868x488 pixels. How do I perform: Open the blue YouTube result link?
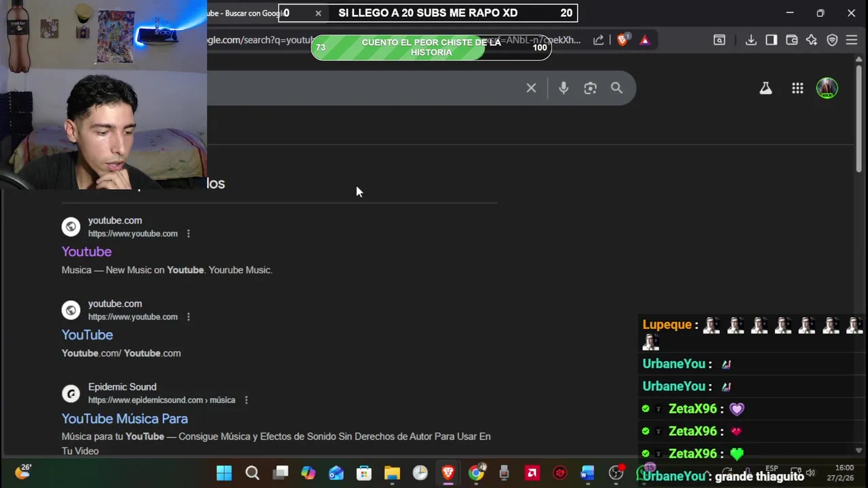[x=87, y=335]
